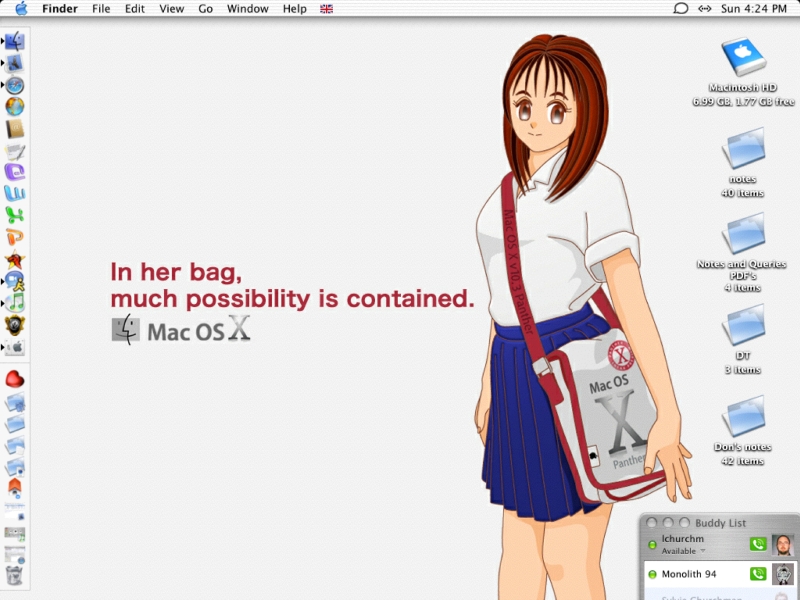Open the Go menu
The image size is (800, 600).
click(x=205, y=9)
